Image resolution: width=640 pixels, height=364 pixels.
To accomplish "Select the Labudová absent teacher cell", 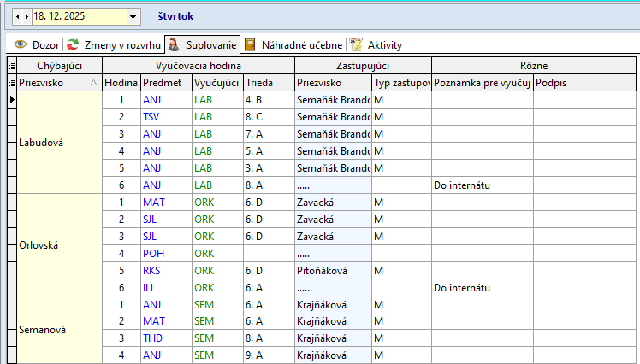I will point(59,142).
